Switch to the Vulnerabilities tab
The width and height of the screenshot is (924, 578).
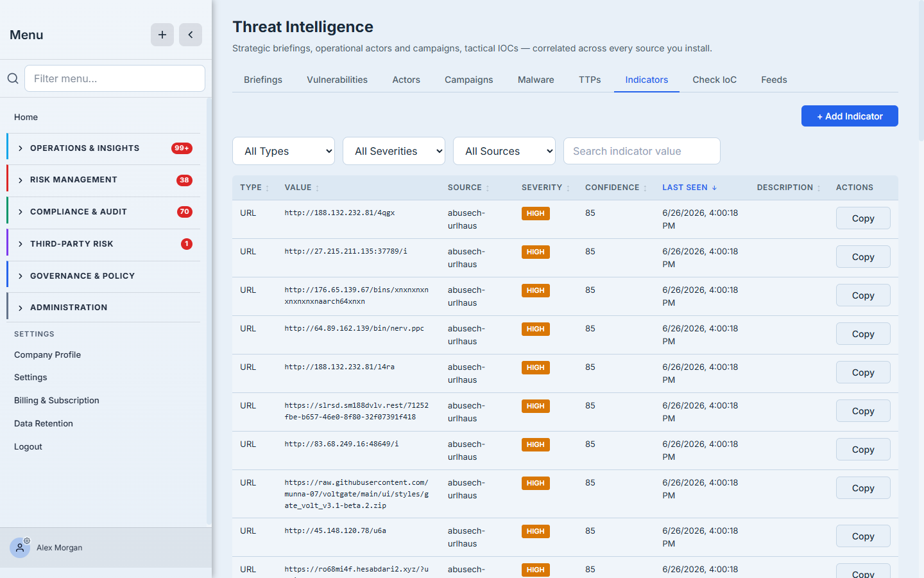[337, 80]
